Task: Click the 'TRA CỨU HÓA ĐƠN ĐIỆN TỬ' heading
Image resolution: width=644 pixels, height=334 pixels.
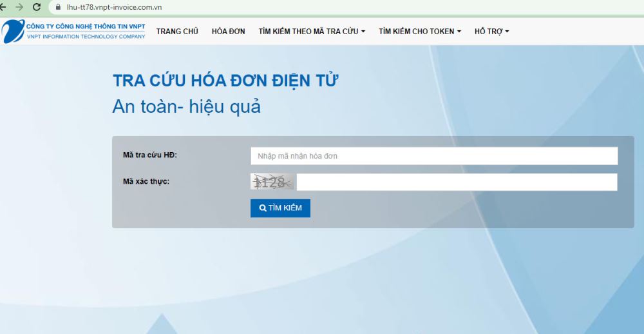Action: tap(225, 81)
